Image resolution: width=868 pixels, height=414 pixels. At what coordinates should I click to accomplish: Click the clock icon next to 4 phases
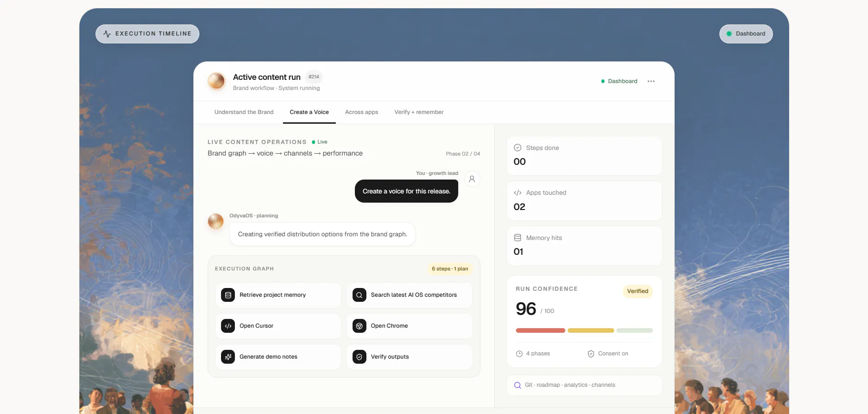(x=519, y=354)
